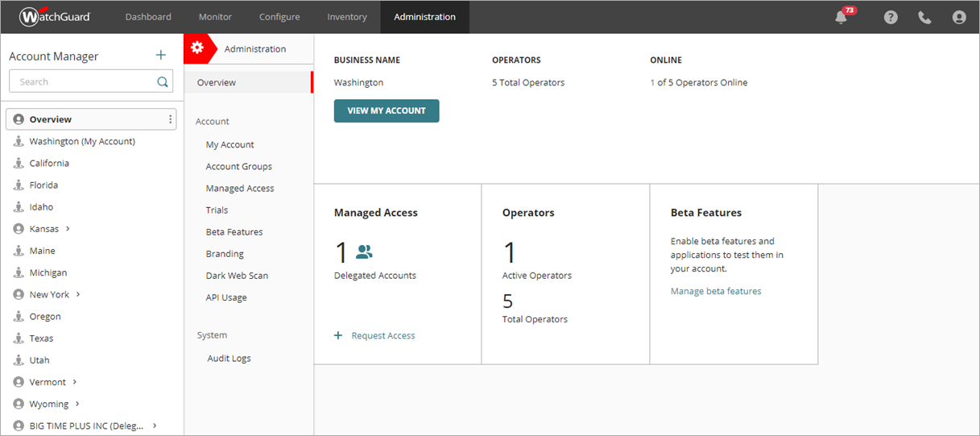Select Washington (My Account) in tree
Screen dimensions: 980x436
(82, 141)
